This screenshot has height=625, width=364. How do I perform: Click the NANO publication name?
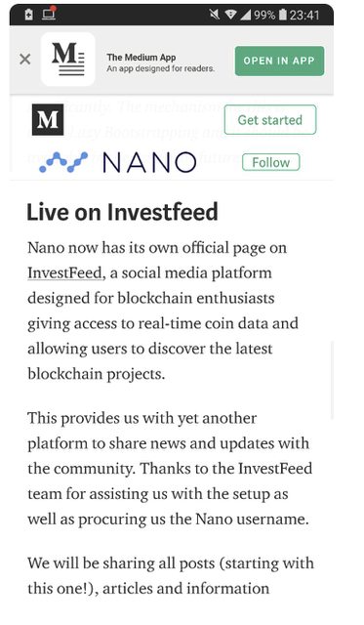click(149, 162)
